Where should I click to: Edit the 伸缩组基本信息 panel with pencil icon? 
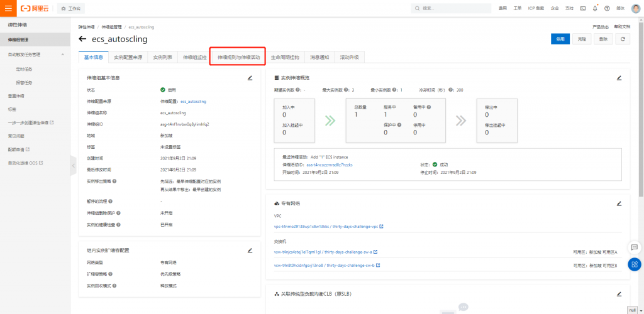click(x=250, y=77)
